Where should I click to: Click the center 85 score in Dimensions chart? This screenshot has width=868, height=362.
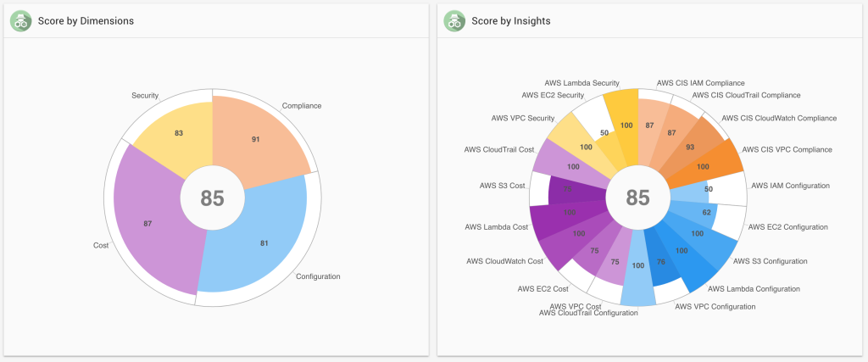[212, 198]
